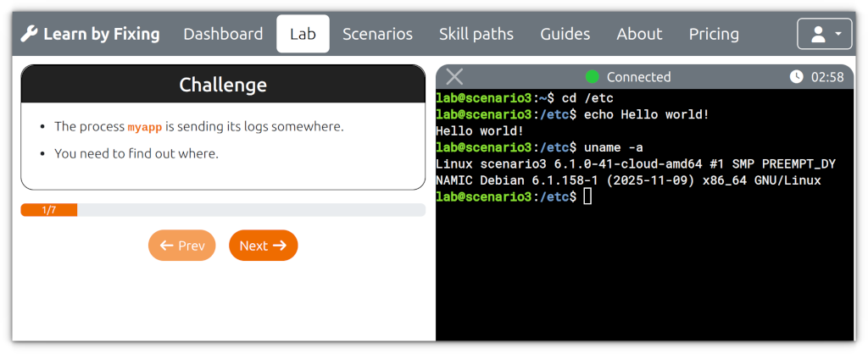This screenshot has width=868, height=354.
Task: Click the 'echo Hello world!' command line
Action: point(572,115)
